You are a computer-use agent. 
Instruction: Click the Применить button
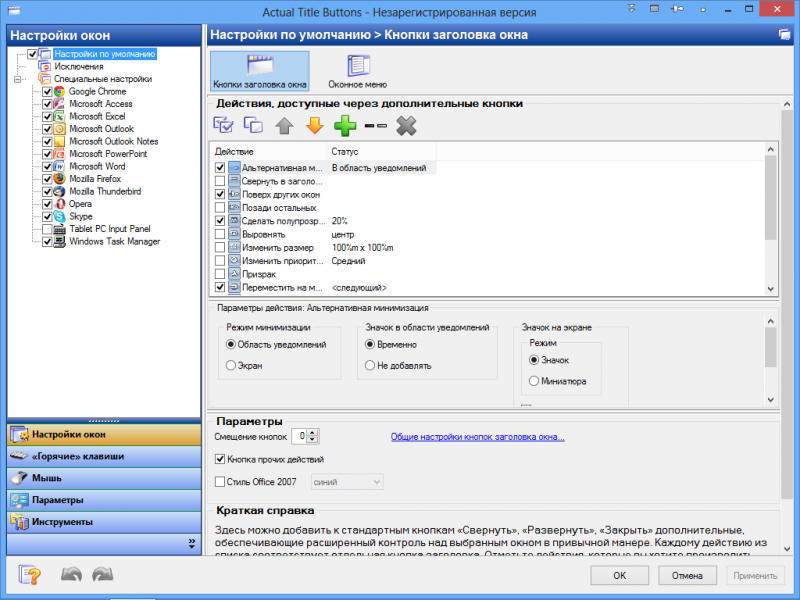pyautogui.click(x=755, y=576)
